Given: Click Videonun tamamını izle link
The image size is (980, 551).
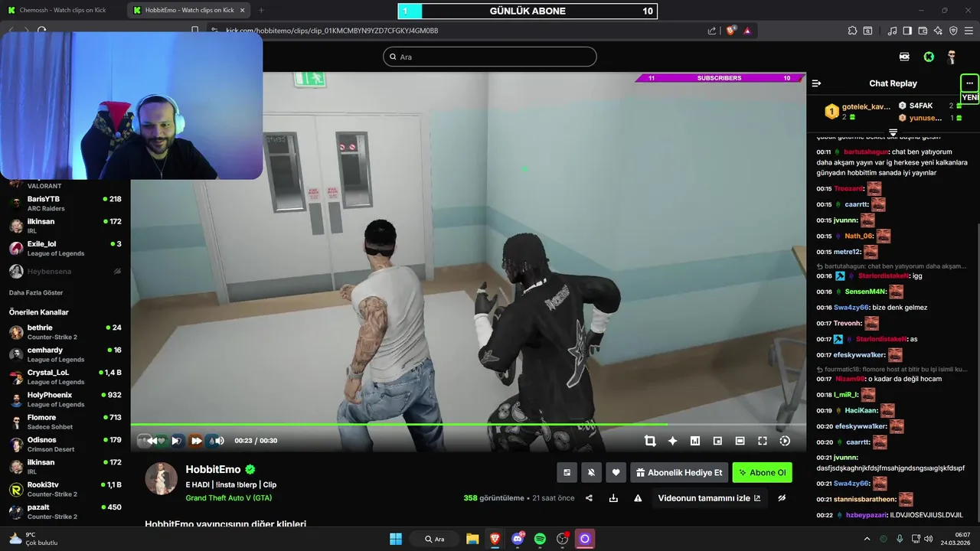Looking at the screenshot, I should (x=709, y=498).
